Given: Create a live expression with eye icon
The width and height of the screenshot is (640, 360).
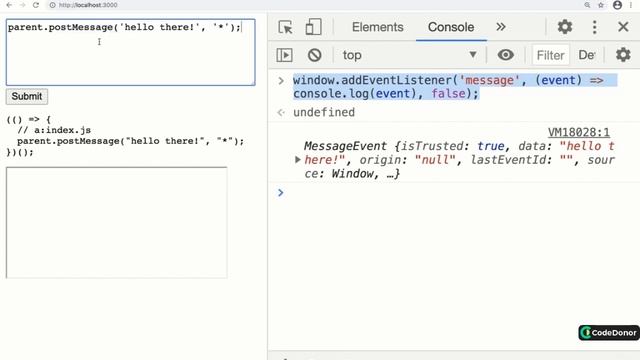Looking at the screenshot, I should click(505, 55).
